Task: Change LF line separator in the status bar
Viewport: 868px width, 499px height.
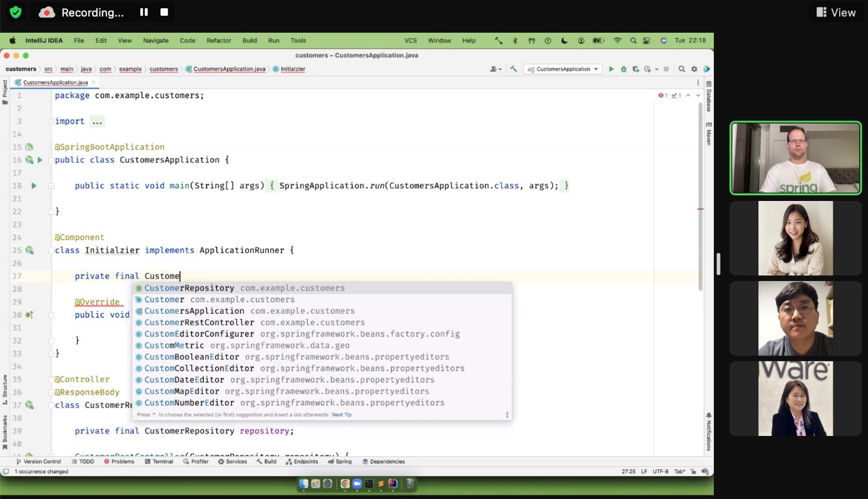Action: point(645,471)
